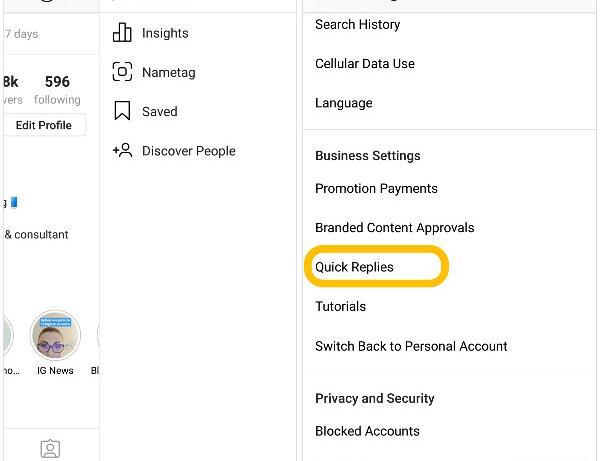Image resolution: width=600 pixels, height=461 pixels.
Task: Tap the Insights menu label
Action: tap(165, 33)
